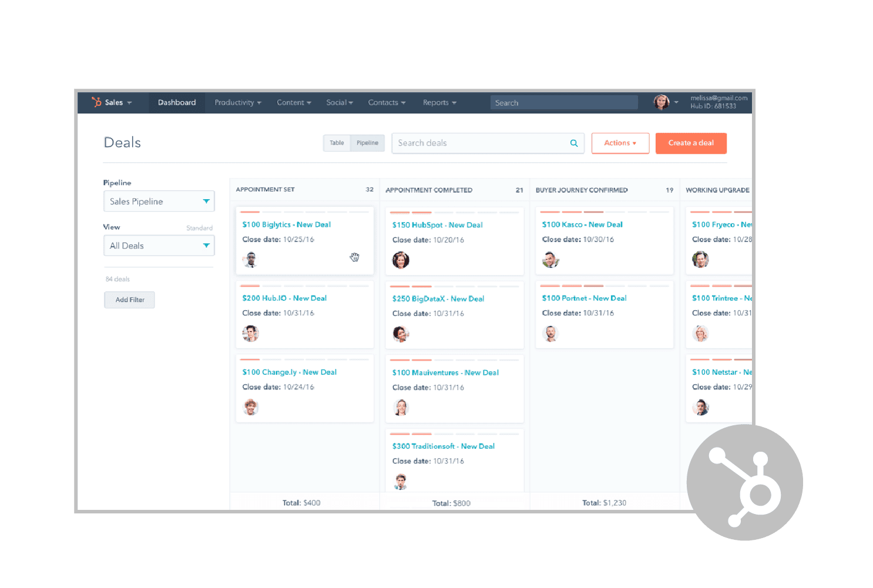Click the stage progress bar on Kasco card
Screen dimensions: 873x588
[x=605, y=212]
